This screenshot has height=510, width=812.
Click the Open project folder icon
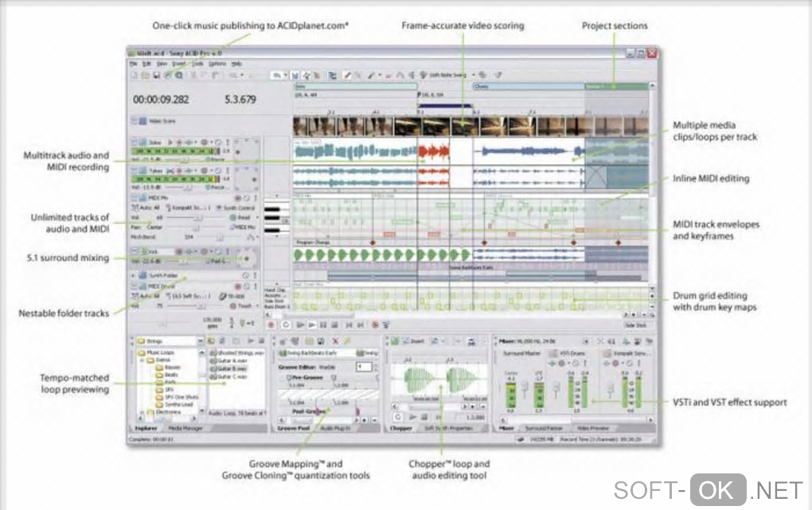[x=145, y=76]
